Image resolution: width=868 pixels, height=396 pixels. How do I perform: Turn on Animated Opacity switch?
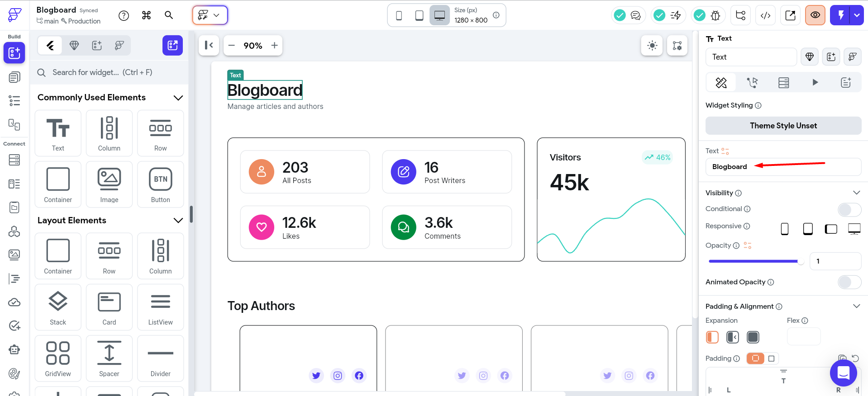[x=849, y=282]
